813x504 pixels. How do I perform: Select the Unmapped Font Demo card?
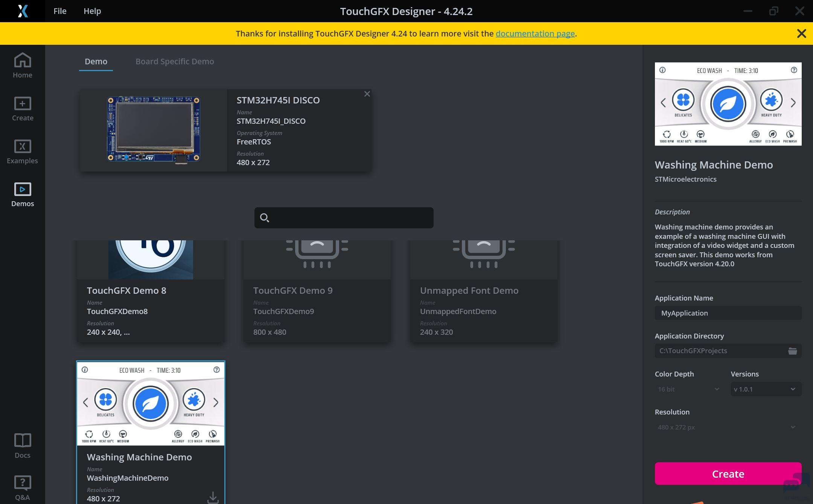tap(484, 291)
